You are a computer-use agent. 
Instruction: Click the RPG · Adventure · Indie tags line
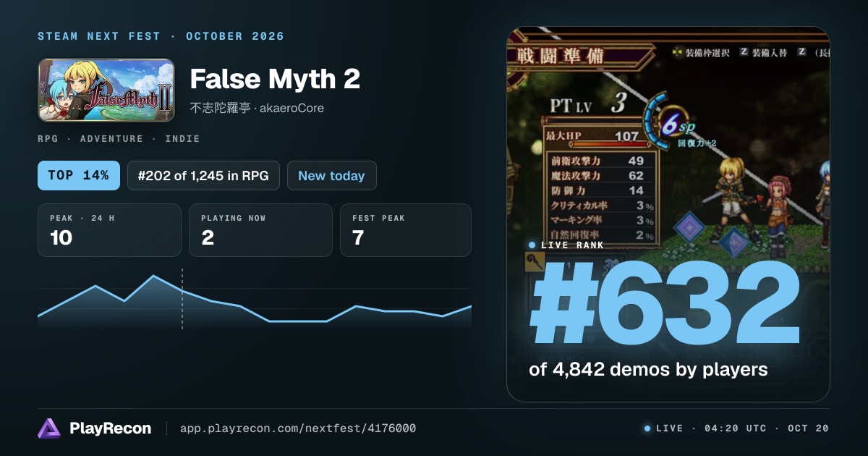(119, 138)
